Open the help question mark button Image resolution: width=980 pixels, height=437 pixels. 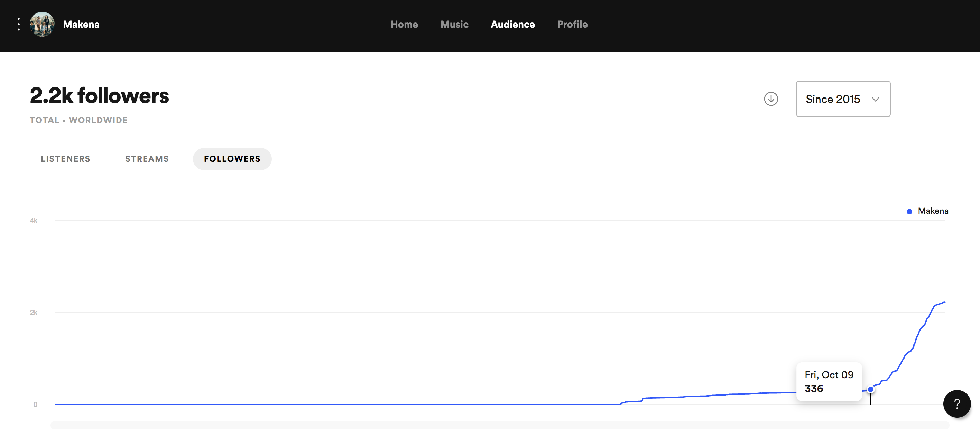pos(956,403)
